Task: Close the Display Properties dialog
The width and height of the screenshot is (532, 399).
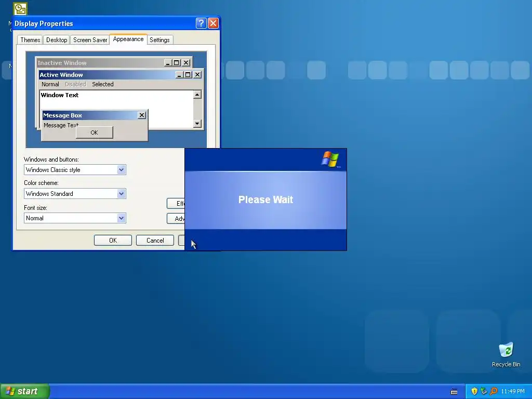Action: [213, 23]
